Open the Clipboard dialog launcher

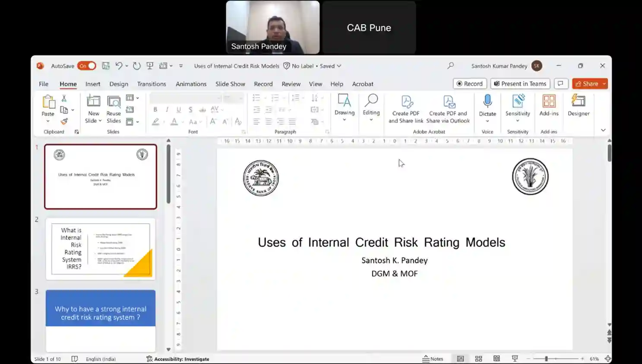coord(77,132)
